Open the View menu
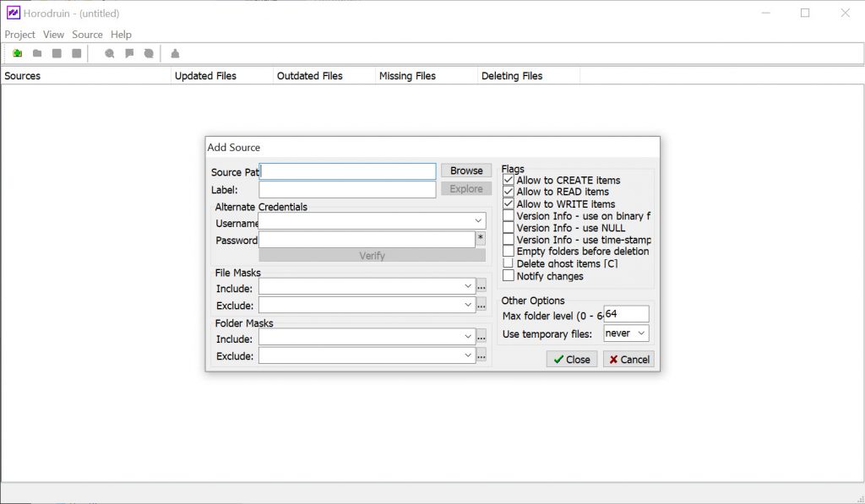 tap(53, 34)
